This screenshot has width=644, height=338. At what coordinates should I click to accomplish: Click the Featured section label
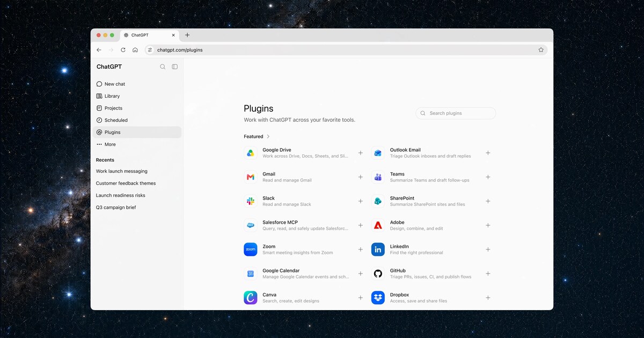tap(253, 137)
